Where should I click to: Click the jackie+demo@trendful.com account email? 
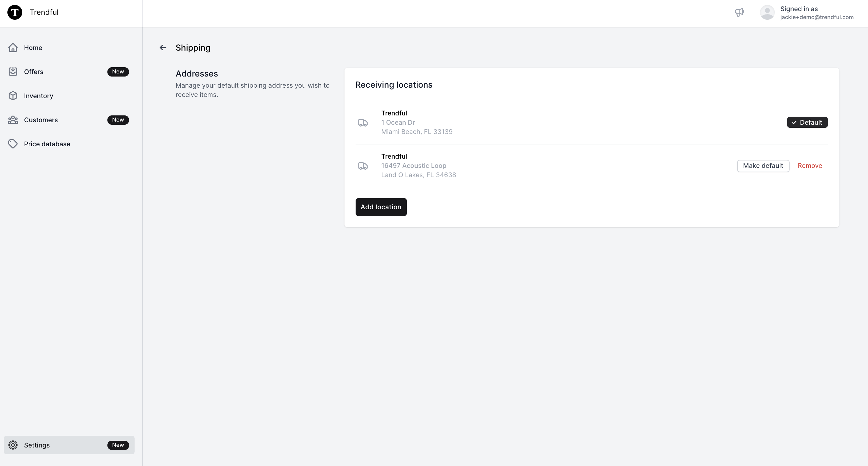click(817, 17)
